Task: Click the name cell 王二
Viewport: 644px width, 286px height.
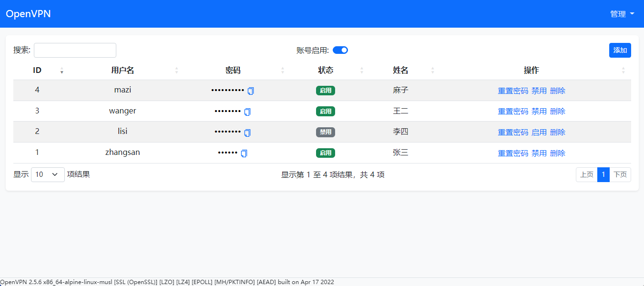Action: pos(400,111)
